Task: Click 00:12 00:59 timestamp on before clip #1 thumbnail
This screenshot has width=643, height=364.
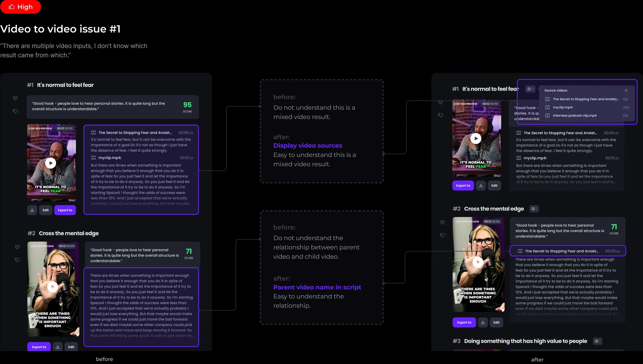Action: pos(65,128)
